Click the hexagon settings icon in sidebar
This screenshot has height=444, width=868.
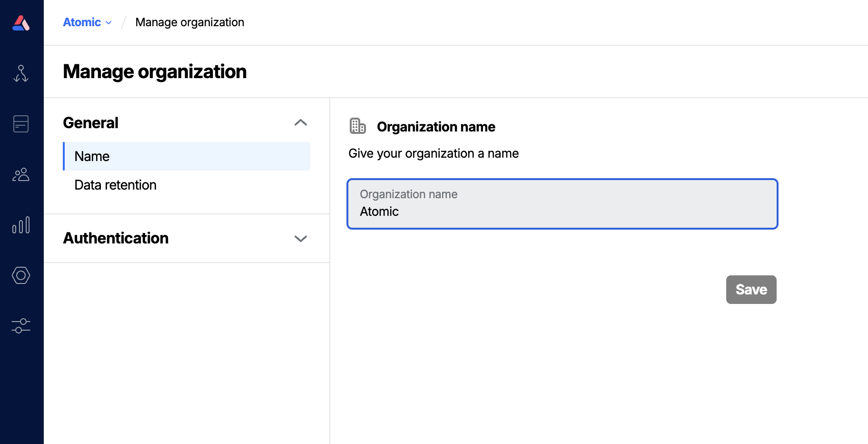coord(21,275)
